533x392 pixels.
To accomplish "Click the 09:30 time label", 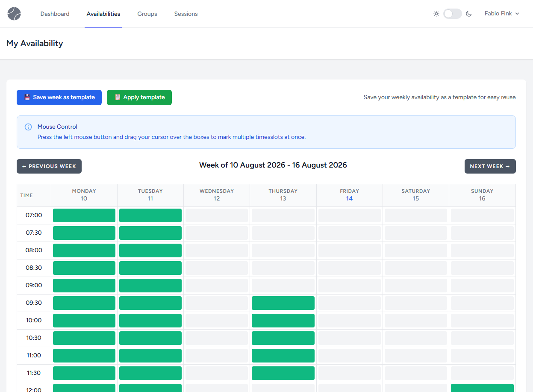I will (x=34, y=303).
